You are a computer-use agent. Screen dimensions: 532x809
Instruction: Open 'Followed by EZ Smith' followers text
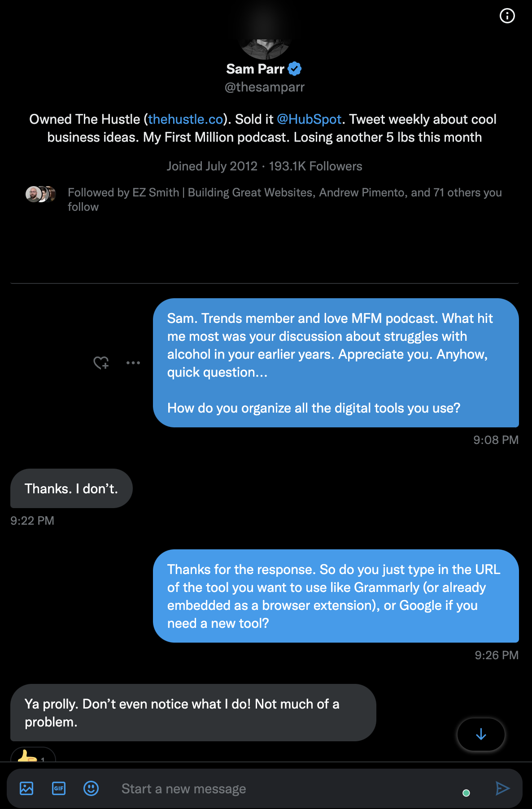pos(284,200)
